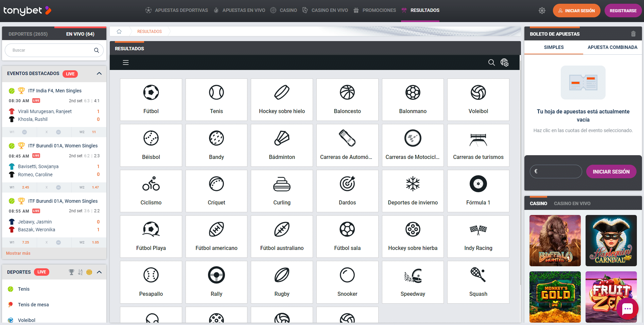This screenshot has width=644, height=325.
Task: Select the Apuesta Combinada betslip tab
Action: pos(612,48)
